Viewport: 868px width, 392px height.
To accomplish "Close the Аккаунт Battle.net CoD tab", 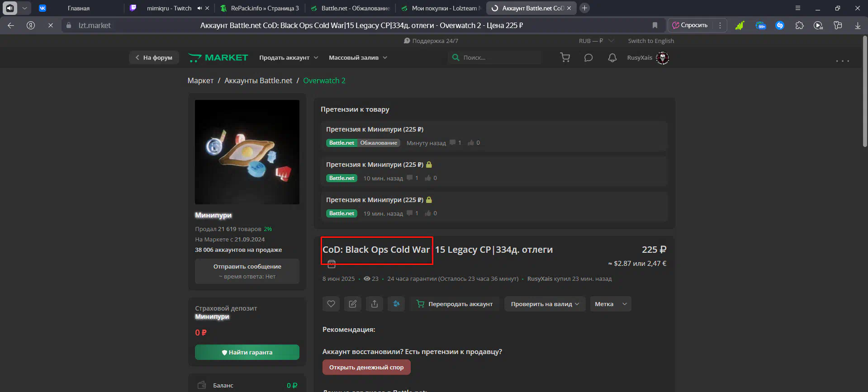I will 569,8.
